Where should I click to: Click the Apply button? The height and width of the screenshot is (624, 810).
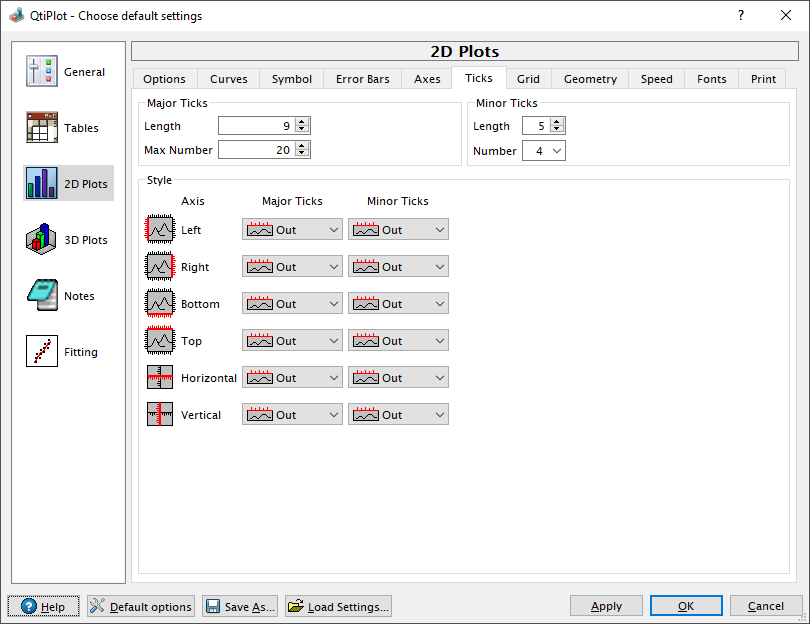click(x=606, y=606)
